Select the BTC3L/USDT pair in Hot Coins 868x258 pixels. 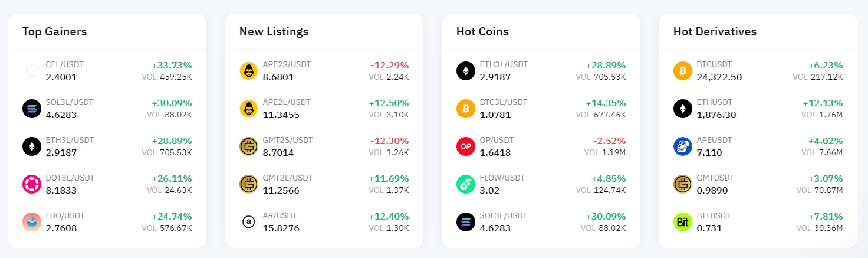(x=541, y=109)
